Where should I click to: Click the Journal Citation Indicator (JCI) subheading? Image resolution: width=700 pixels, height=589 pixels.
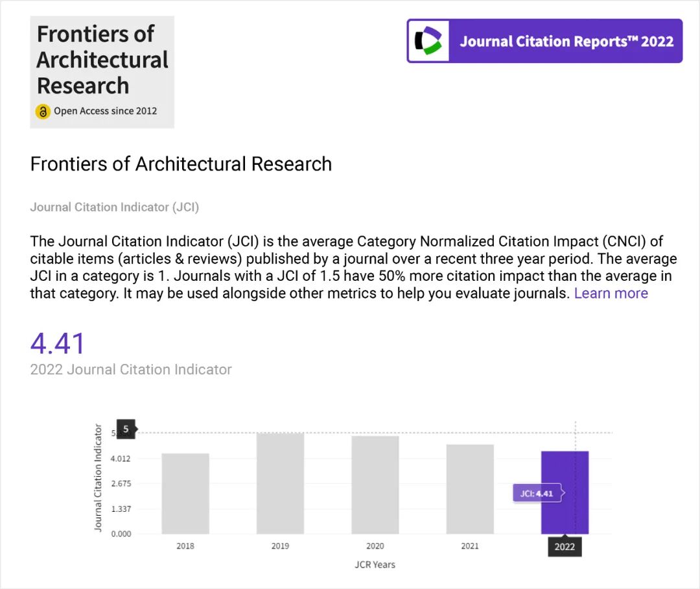pos(115,208)
